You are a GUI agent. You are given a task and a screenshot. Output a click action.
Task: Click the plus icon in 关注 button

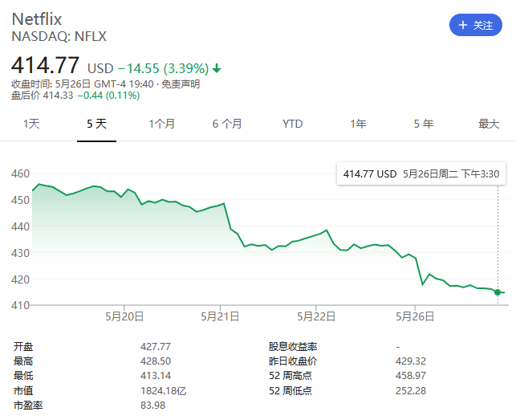(462, 25)
